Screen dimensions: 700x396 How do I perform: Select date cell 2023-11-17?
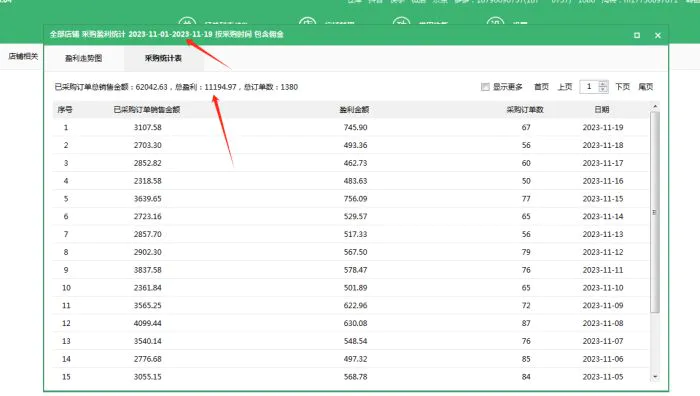coord(603,163)
